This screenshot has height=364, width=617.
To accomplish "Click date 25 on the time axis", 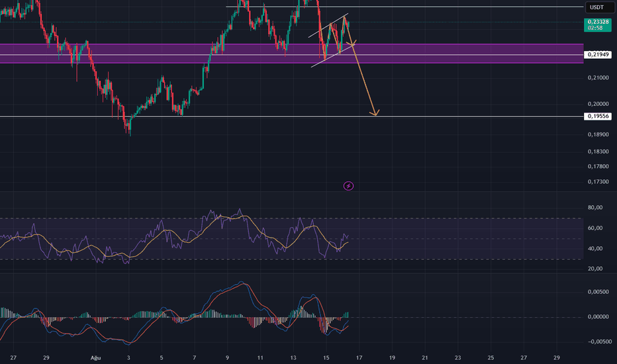I will point(491,357).
